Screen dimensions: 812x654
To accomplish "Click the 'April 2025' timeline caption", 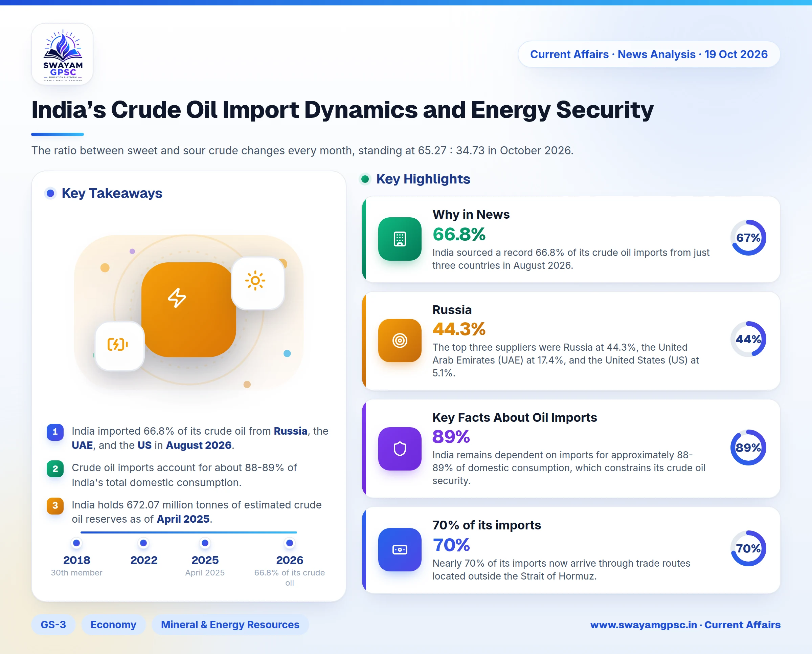I will pos(205,573).
